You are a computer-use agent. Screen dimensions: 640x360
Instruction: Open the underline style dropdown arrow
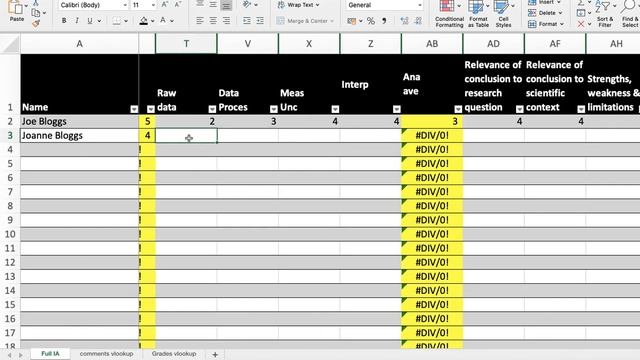99,21
